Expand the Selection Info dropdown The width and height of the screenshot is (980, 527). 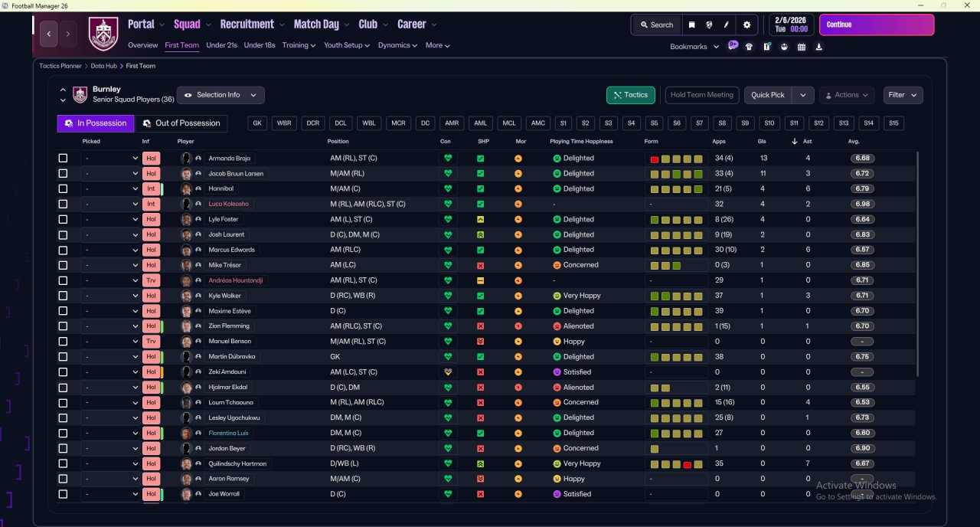coord(220,95)
